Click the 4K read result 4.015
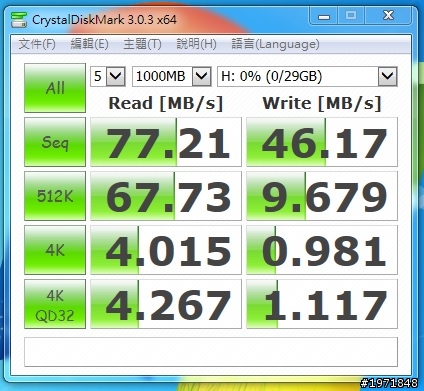424x391 pixels. 166,250
